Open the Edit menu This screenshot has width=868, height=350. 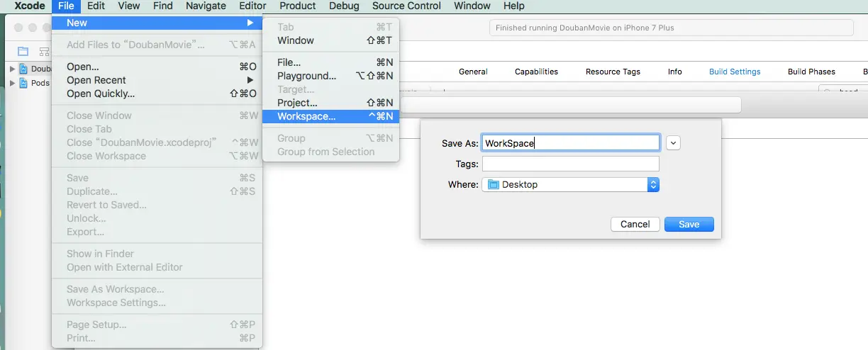96,6
